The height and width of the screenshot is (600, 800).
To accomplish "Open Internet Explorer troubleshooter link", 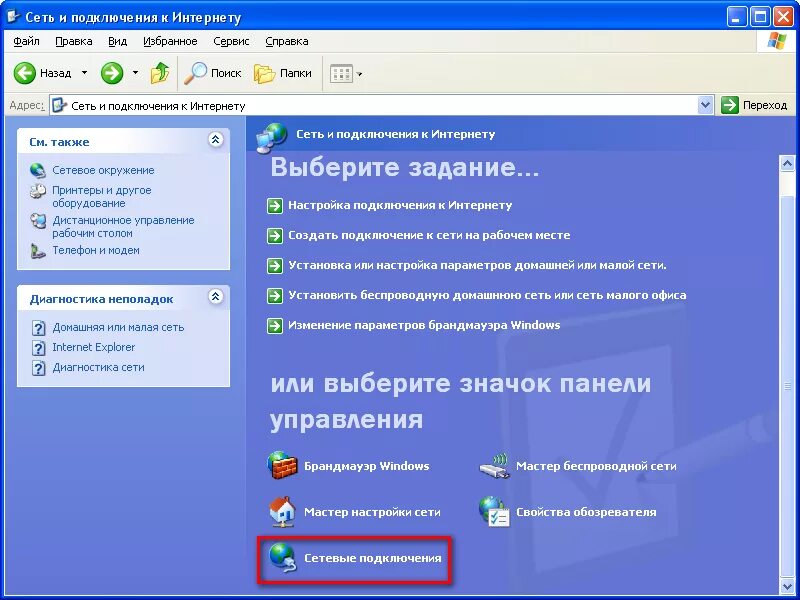I will [x=94, y=347].
